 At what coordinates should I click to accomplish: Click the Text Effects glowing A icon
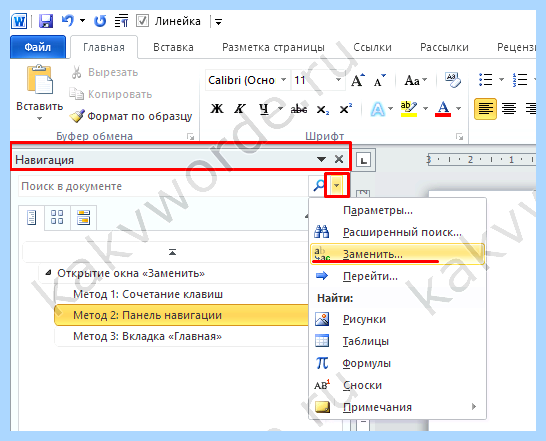[x=377, y=109]
